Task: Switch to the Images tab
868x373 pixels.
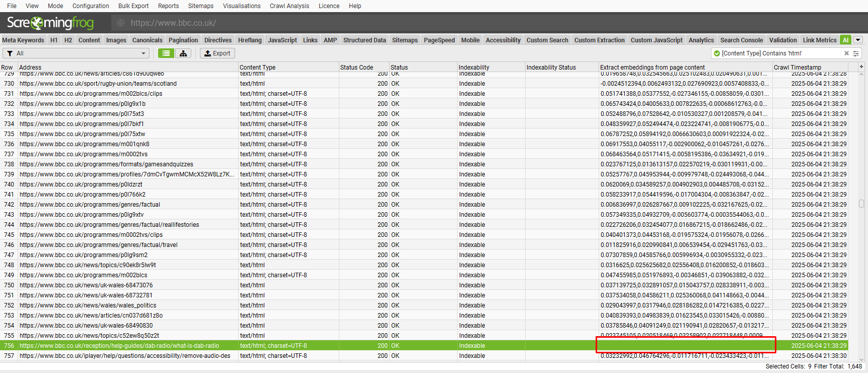Action: pos(116,40)
